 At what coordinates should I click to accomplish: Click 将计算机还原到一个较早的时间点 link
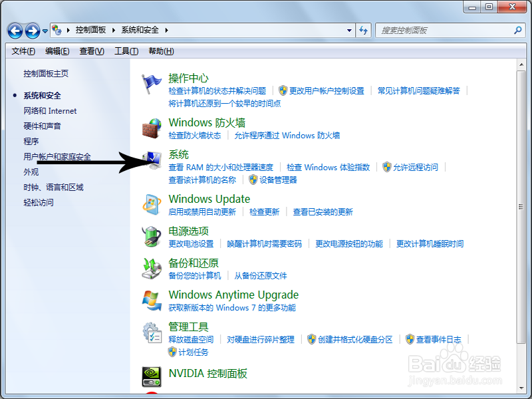point(225,103)
